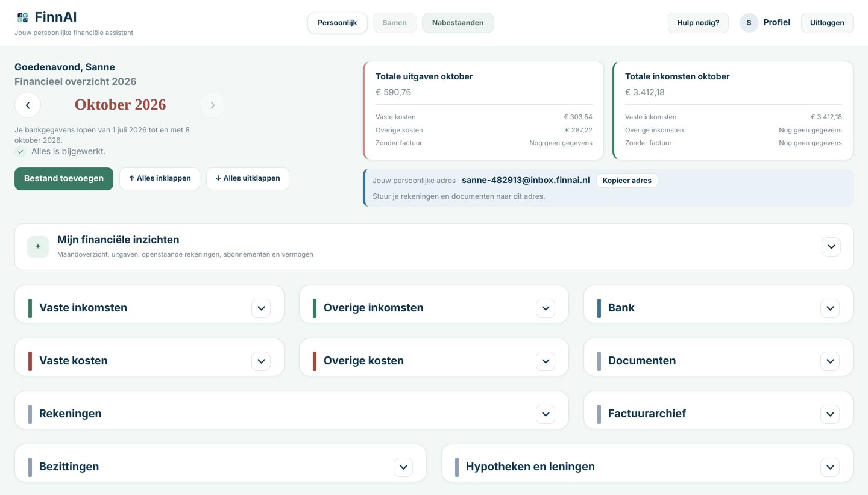Open the Hulp nodig? help button
868x495 pixels.
click(698, 23)
